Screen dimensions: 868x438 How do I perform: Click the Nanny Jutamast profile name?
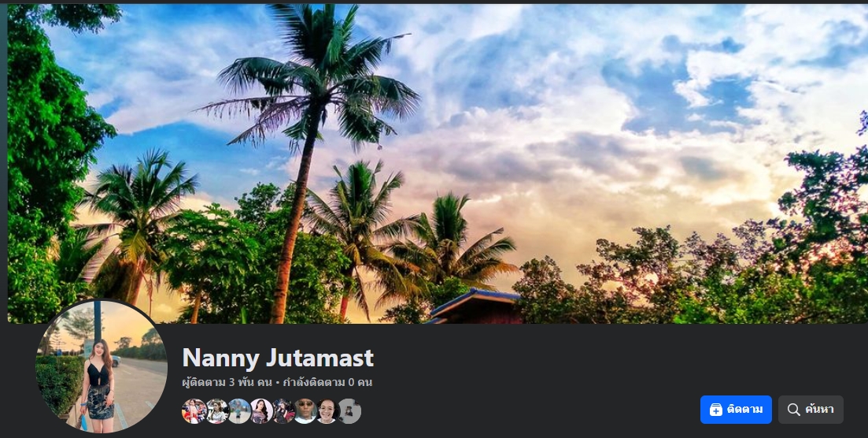coord(278,358)
